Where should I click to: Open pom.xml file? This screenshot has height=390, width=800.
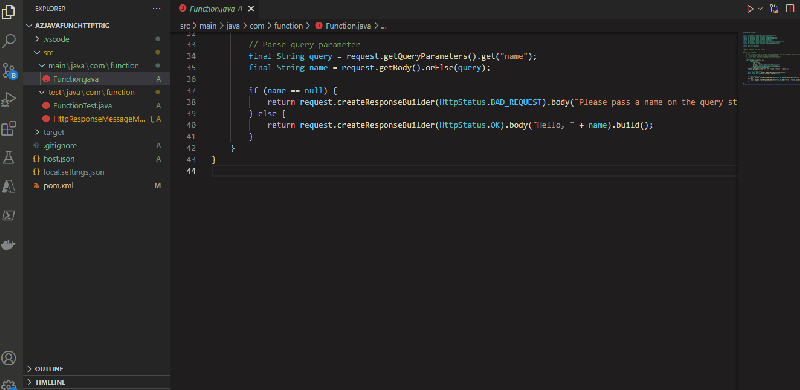pos(58,186)
